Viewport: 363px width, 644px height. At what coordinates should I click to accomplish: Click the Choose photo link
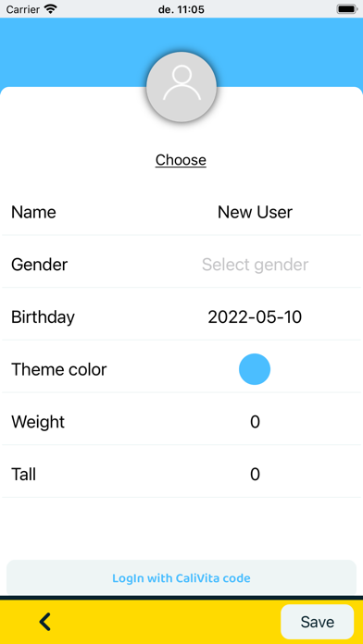pyautogui.click(x=181, y=160)
